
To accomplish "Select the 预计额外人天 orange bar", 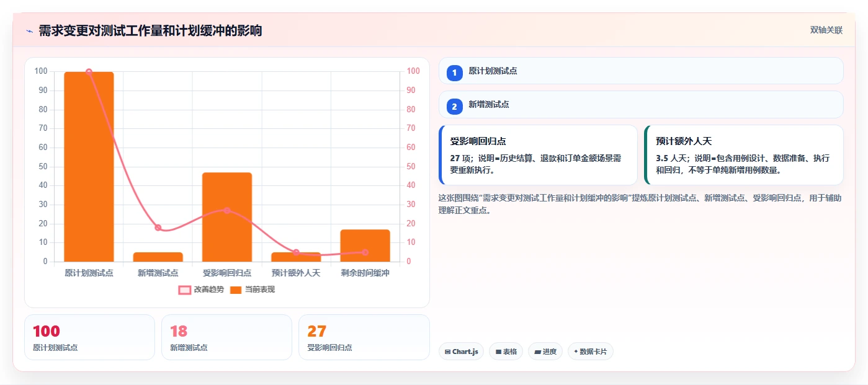I will (x=296, y=257).
